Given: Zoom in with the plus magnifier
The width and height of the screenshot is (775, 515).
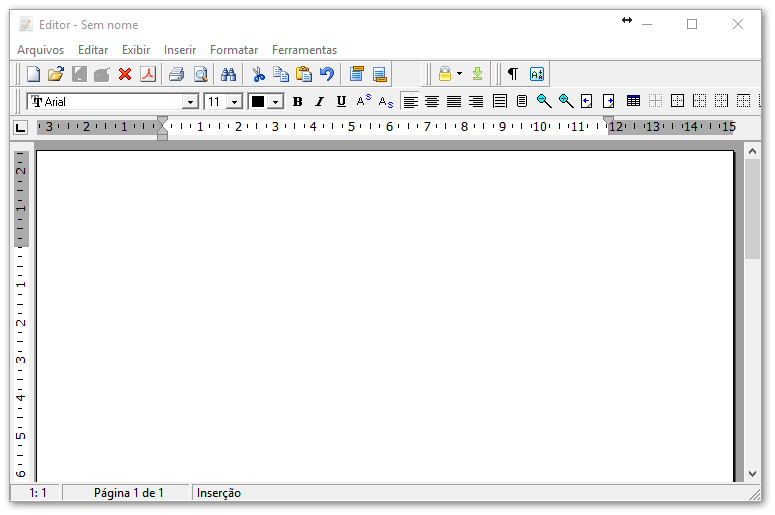Looking at the screenshot, I should point(565,101).
